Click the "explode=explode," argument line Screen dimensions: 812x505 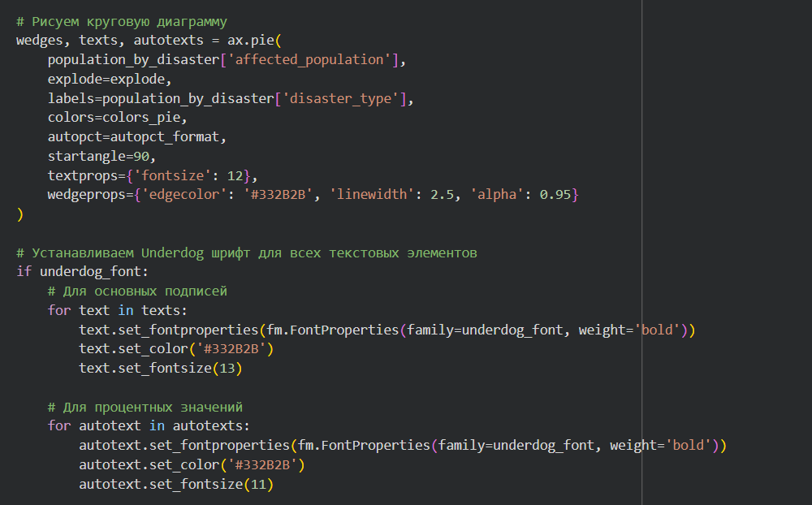[x=110, y=80]
